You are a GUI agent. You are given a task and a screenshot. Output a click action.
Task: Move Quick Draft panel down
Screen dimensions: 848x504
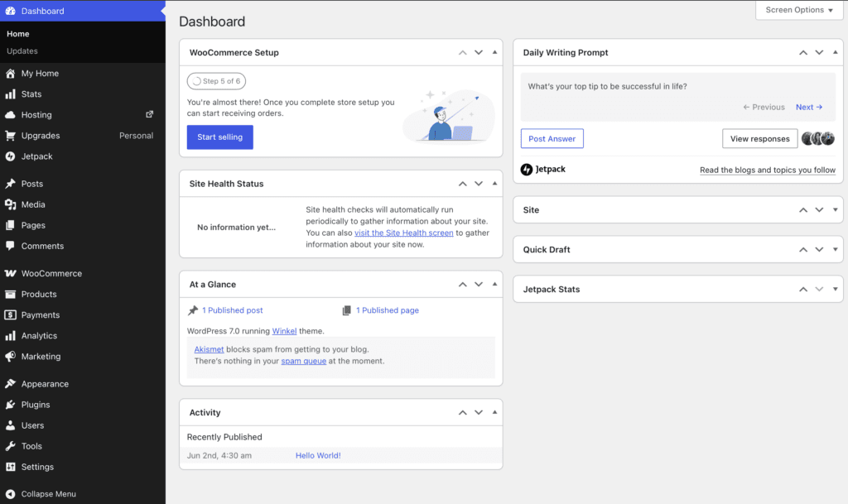click(819, 250)
